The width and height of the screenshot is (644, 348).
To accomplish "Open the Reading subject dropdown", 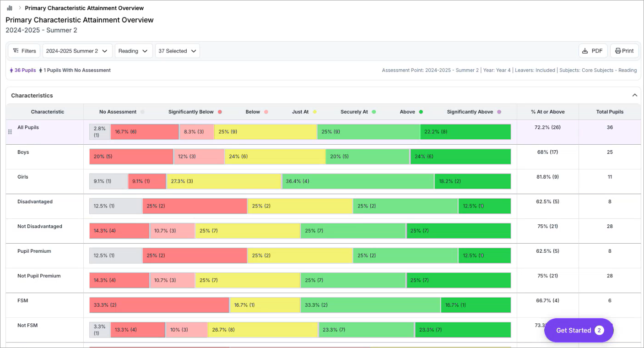I will tap(133, 50).
